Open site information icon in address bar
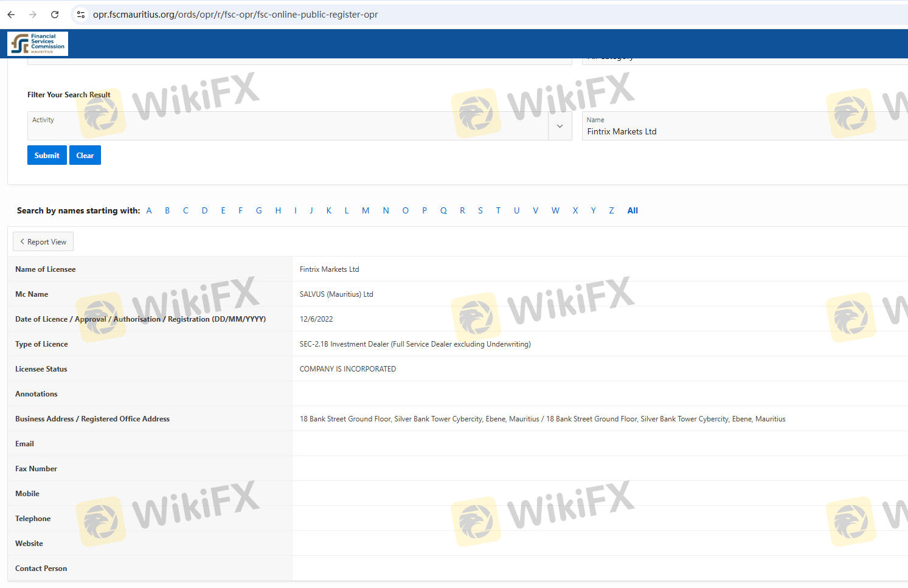 click(x=81, y=15)
